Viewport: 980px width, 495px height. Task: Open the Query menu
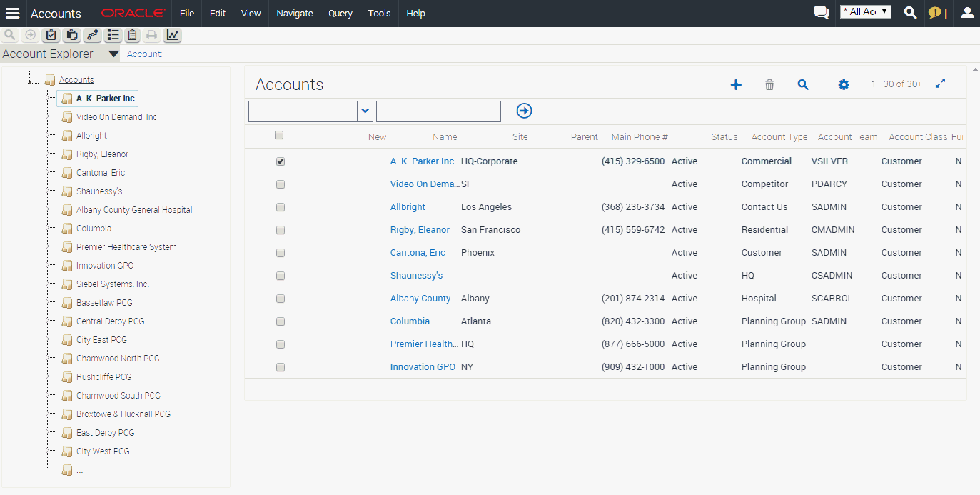pos(340,13)
